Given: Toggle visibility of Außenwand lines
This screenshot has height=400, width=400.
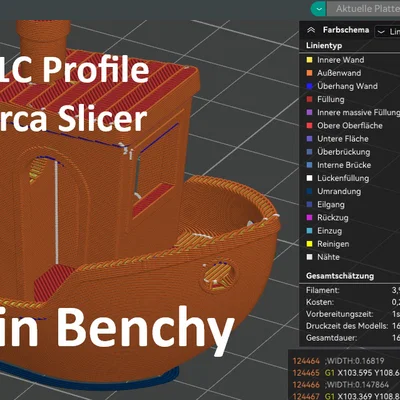Looking at the screenshot, I should click(339, 73).
